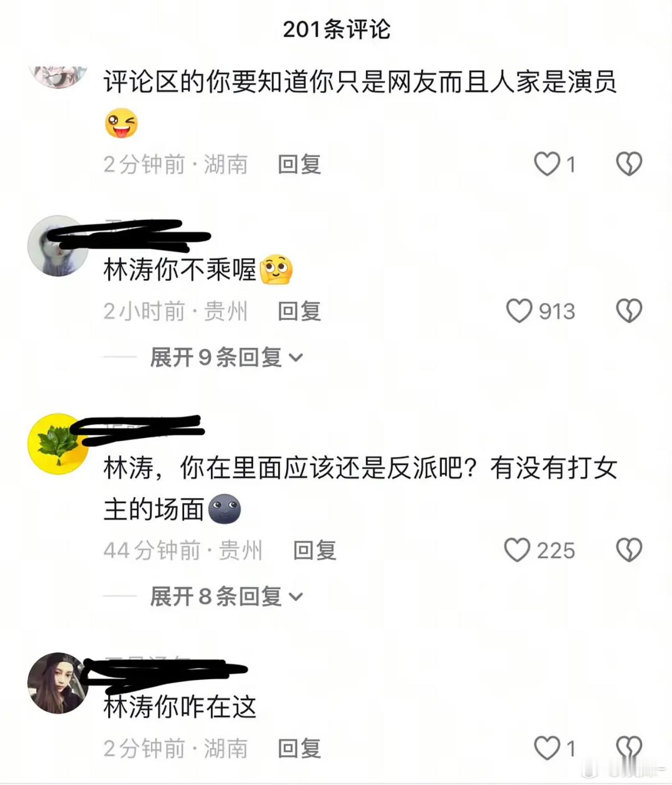Like the comment about 反派 with 225 likes
The height and width of the screenshot is (785, 672).
point(517,550)
